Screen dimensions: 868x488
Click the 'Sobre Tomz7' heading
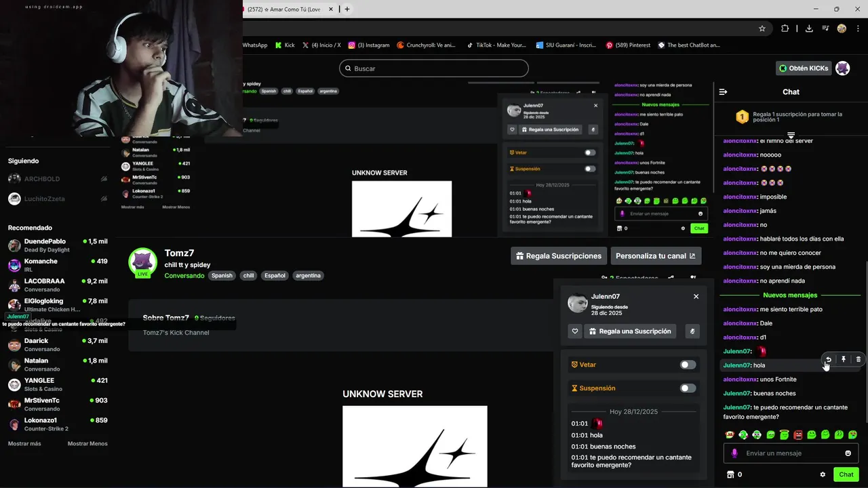tap(165, 318)
